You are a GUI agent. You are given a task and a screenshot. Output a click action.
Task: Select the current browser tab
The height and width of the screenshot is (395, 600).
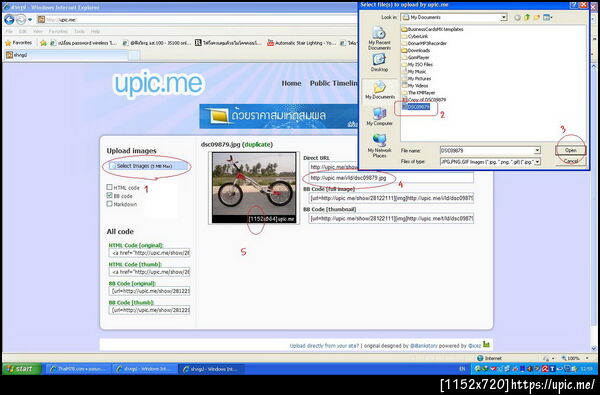click(x=66, y=55)
